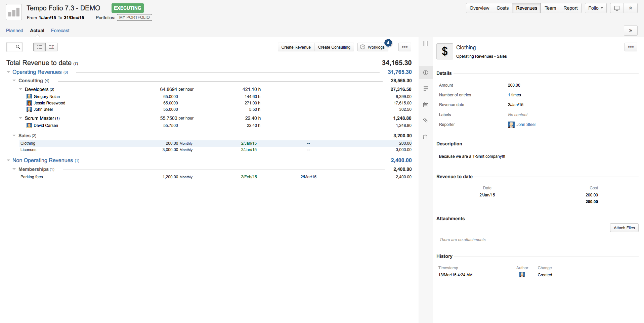Open John Steel reporter profile link
The width and height of the screenshot is (644, 323).
point(526,125)
